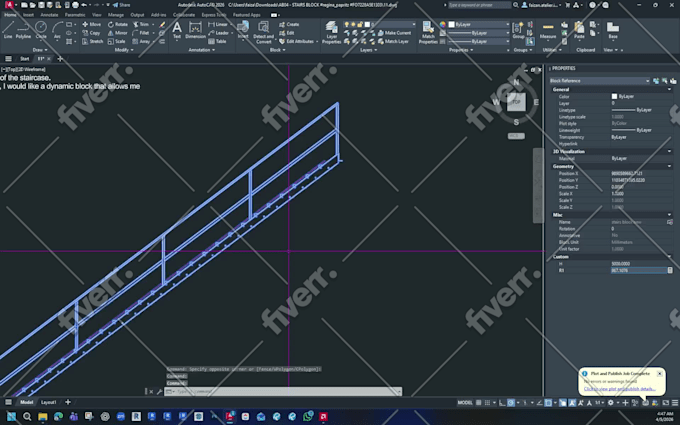Image resolution: width=680 pixels, height=425 pixels.
Task: Open the layer selection dropdown in the Layers panel
Action: 379,24
